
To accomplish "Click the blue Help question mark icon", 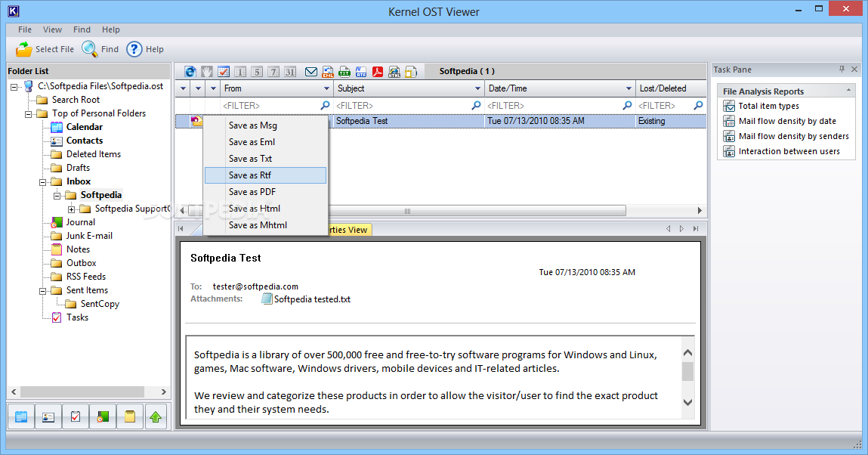I will click(x=134, y=49).
